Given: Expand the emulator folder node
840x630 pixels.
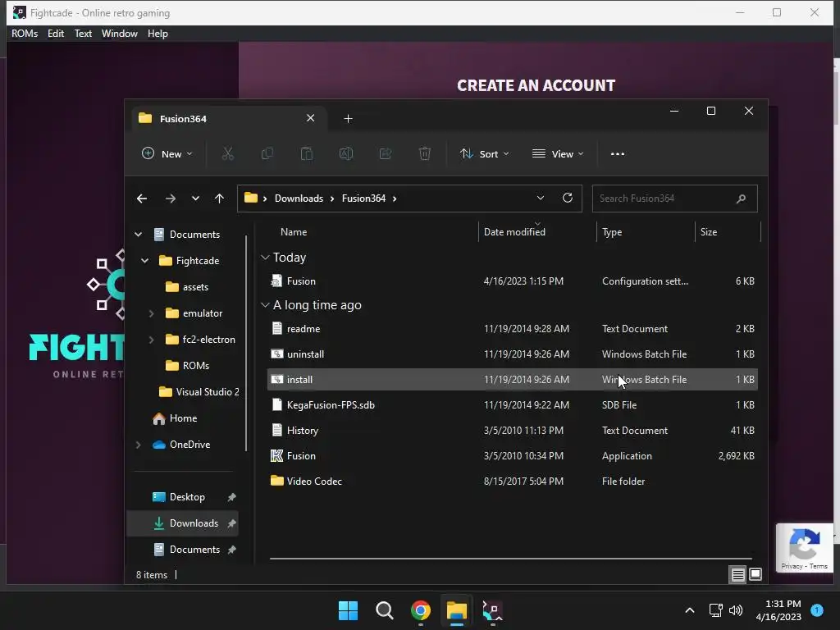Looking at the screenshot, I should point(151,313).
